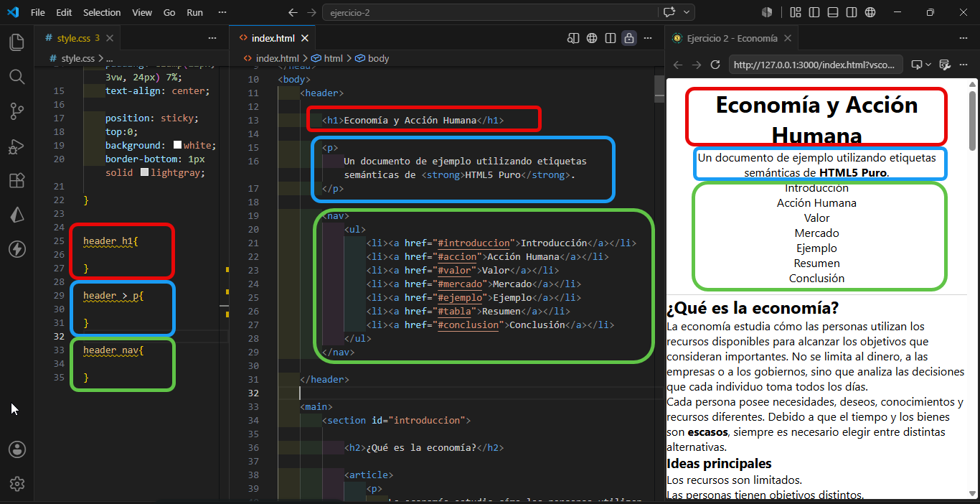Open browser preview developer tools icon

(945, 65)
